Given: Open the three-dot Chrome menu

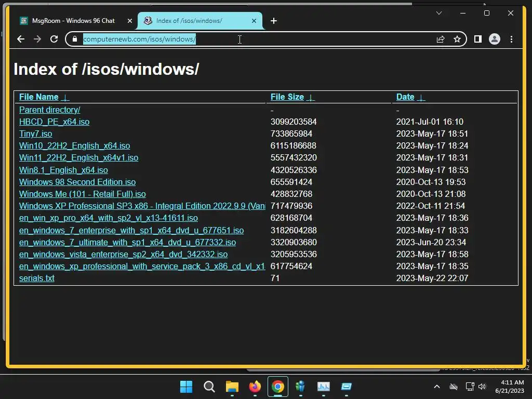Looking at the screenshot, I should coord(511,39).
